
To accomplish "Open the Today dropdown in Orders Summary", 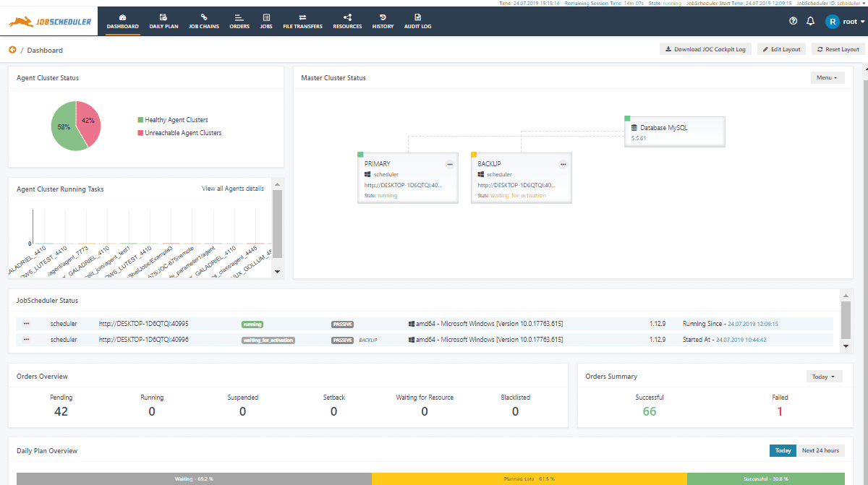I will pos(824,377).
